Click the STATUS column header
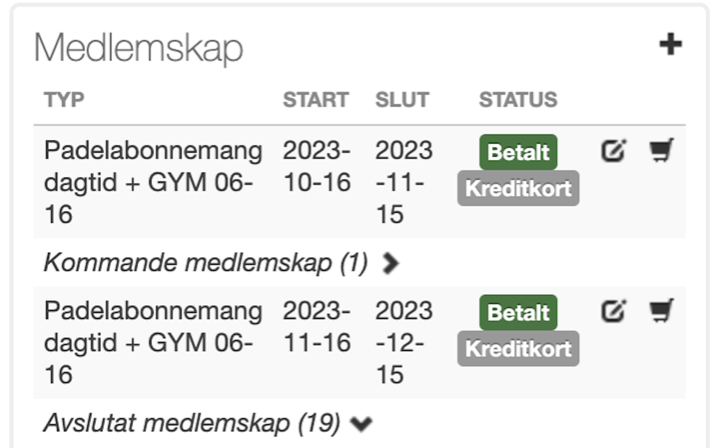 pyautogui.click(x=518, y=100)
